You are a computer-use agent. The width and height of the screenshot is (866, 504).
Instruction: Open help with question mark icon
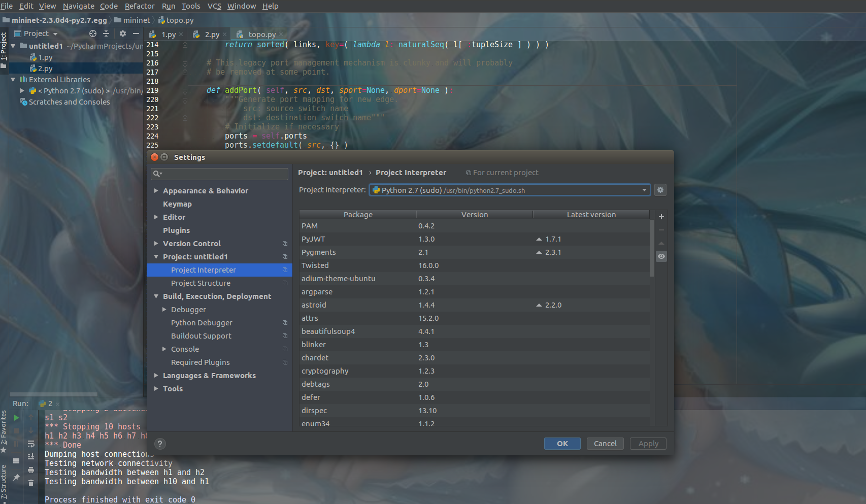pyautogui.click(x=160, y=444)
